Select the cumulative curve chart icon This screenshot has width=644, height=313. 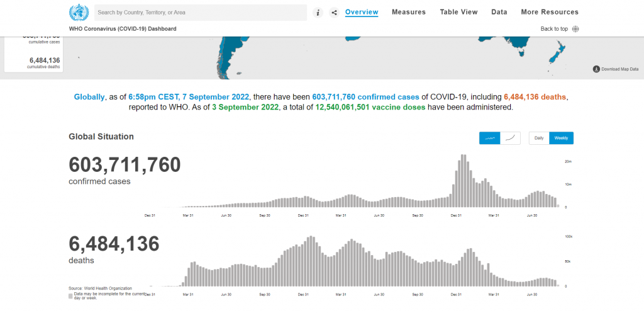point(510,138)
